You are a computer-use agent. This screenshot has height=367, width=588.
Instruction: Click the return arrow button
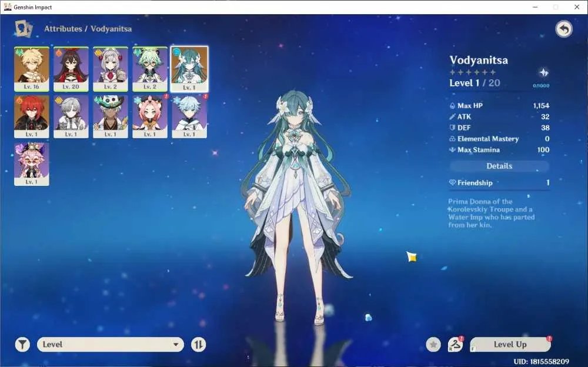564,29
